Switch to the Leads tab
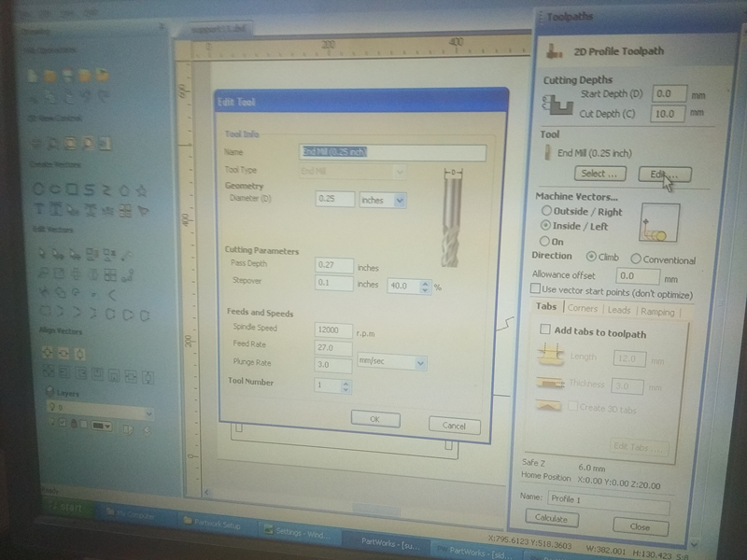Screen dimensions: 747x560 (619, 310)
